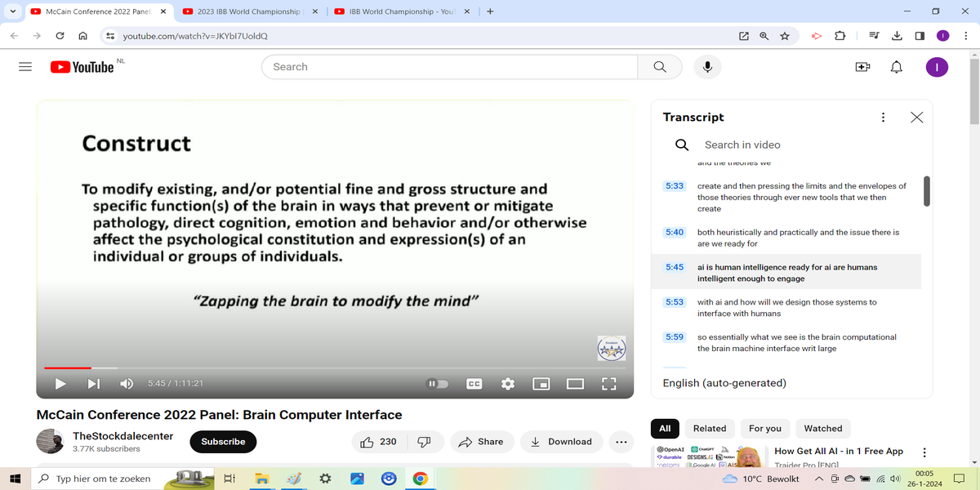Play the video with the play button

point(60,383)
